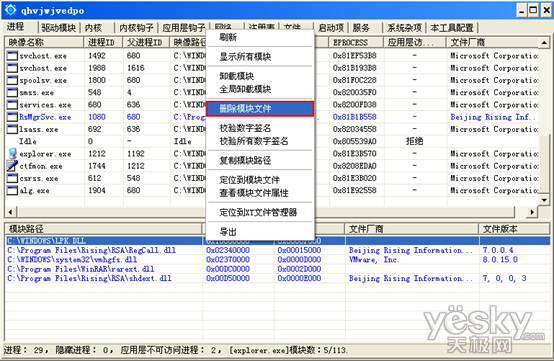Select module row C:\WINDOWS\LPK.DLL
The height and width of the screenshot is (361, 554).
[x=278, y=241]
